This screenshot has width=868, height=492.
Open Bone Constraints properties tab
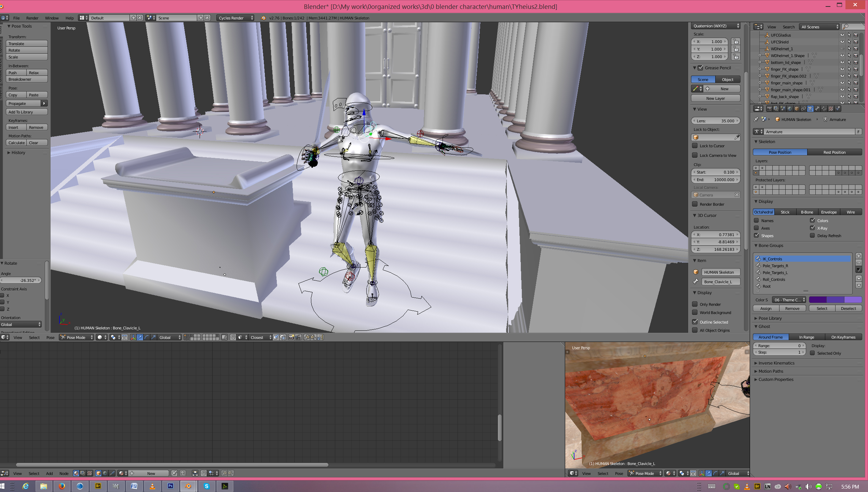824,109
